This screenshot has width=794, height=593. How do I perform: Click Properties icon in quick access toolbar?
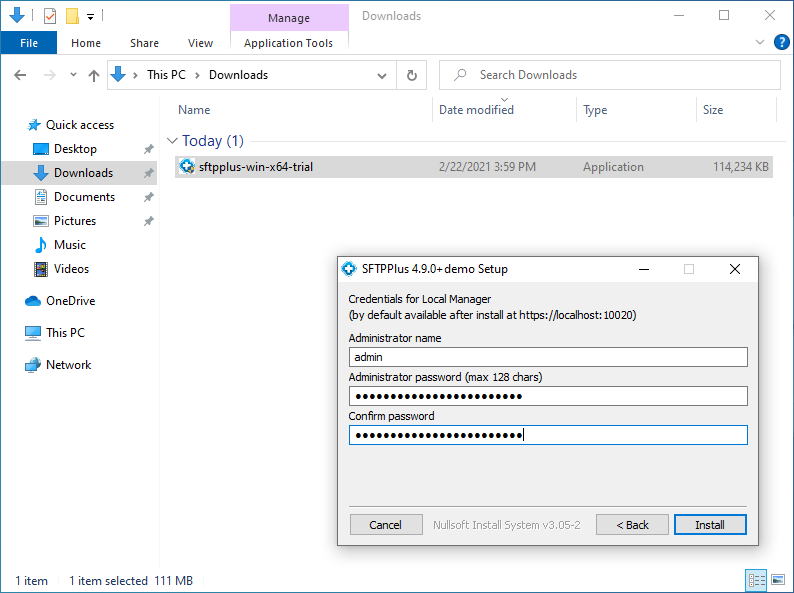50,16
